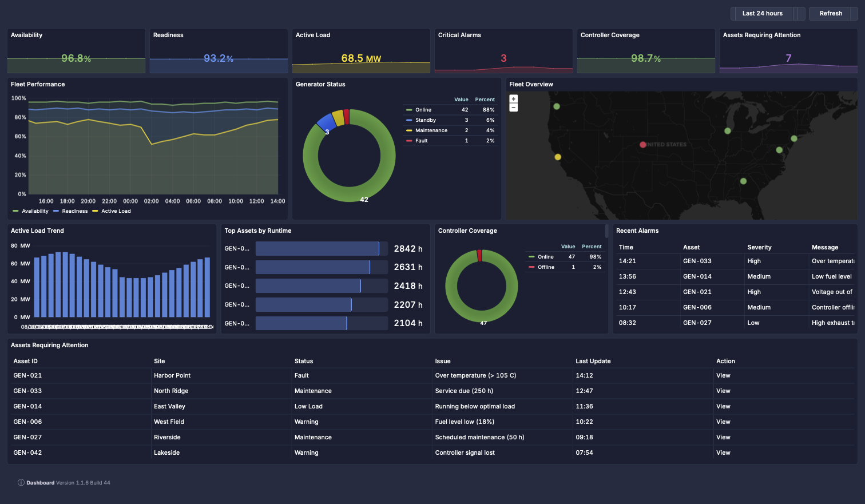Sort Generator Status legend by Percent
Screen dimensions: 865x504
pos(485,100)
